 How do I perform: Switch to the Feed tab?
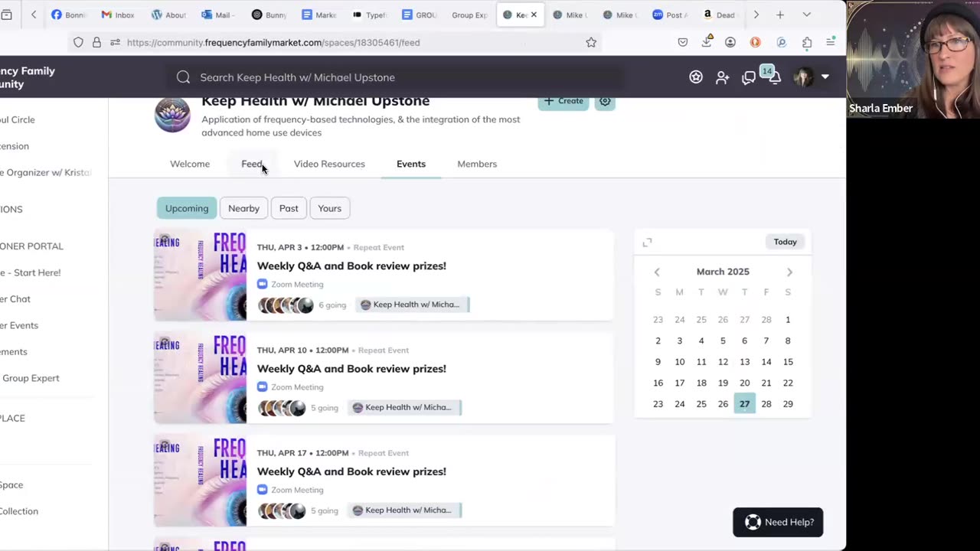point(252,164)
